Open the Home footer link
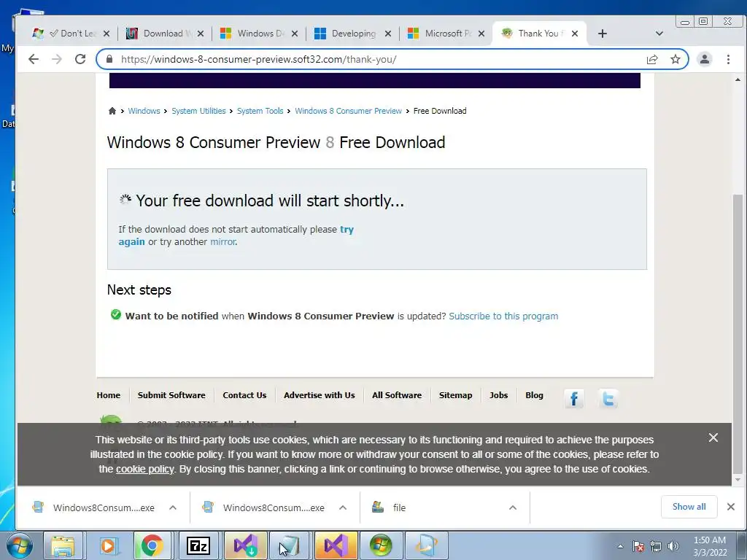The width and height of the screenshot is (747, 560). tap(109, 395)
